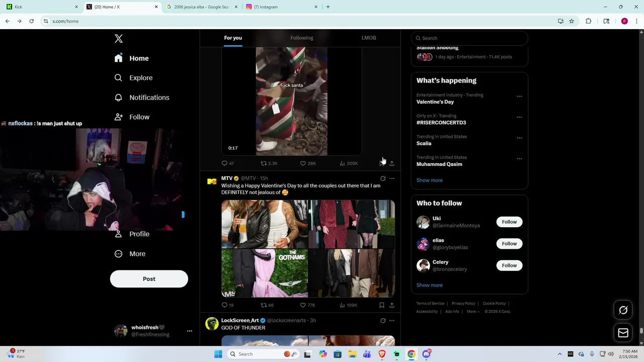The height and width of the screenshot is (362, 644).
Task: Open Scalia trend options menu
Action: (519, 138)
